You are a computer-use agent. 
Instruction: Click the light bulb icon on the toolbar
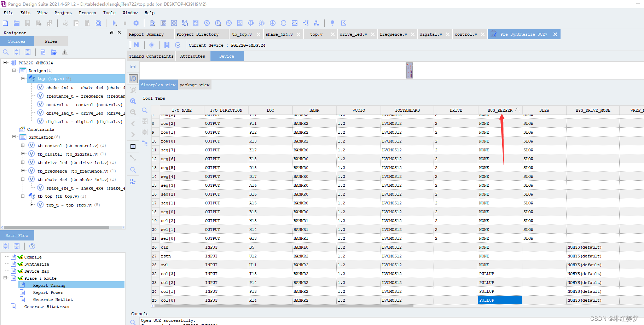pyautogui.click(x=332, y=23)
